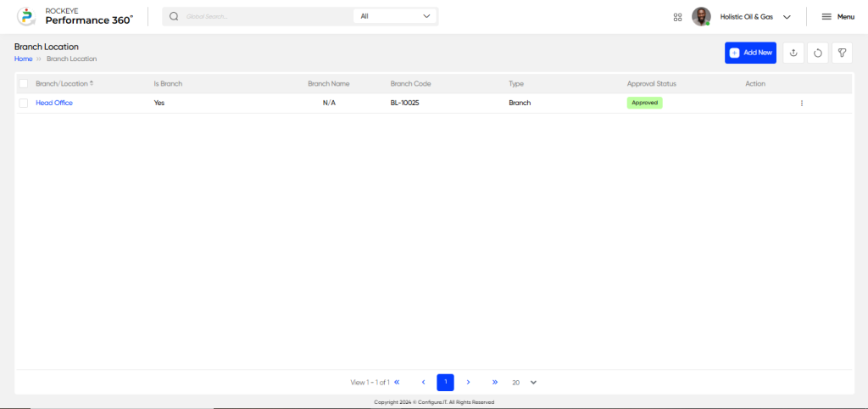This screenshot has height=409, width=868.
Task: Click the Approved status badge
Action: click(644, 103)
